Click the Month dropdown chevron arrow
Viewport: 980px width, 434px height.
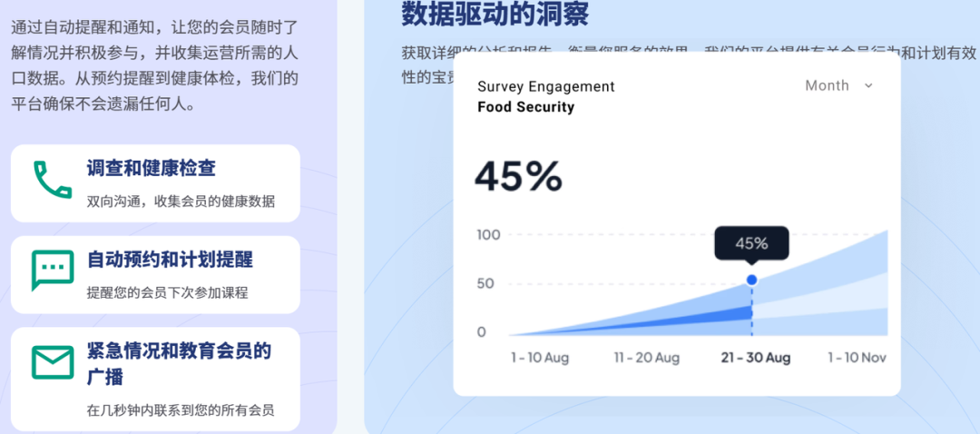pos(868,85)
